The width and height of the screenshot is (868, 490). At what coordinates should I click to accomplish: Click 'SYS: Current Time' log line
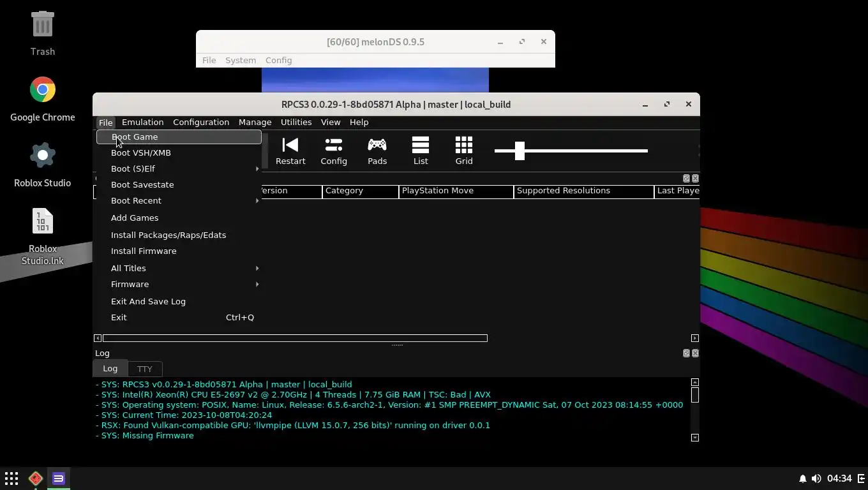184,415
